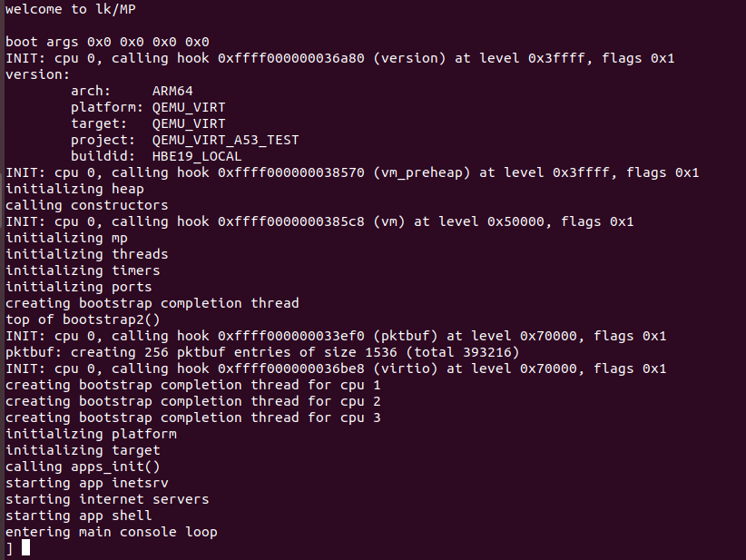Click the 'starting app inetsrv' line

pos(87,483)
